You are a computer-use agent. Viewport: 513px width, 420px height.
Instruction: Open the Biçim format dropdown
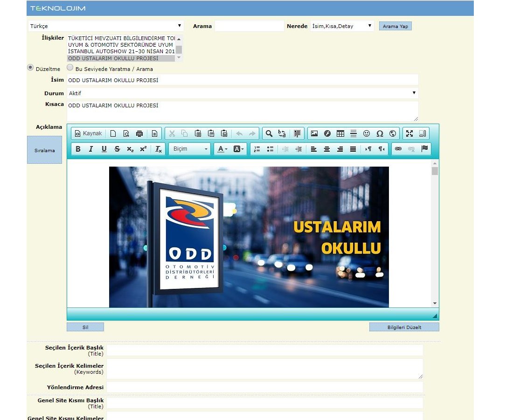(x=190, y=149)
